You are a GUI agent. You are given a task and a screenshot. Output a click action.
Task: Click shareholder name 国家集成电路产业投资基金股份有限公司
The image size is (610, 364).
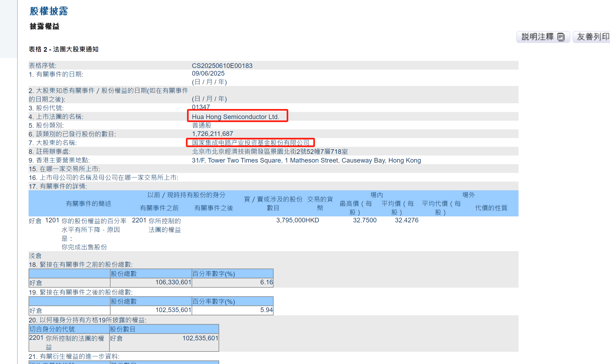pos(251,142)
